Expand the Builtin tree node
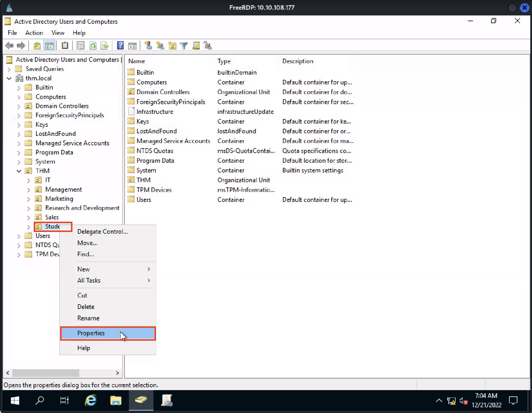This screenshot has height=413, width=532. click(19, 88)
